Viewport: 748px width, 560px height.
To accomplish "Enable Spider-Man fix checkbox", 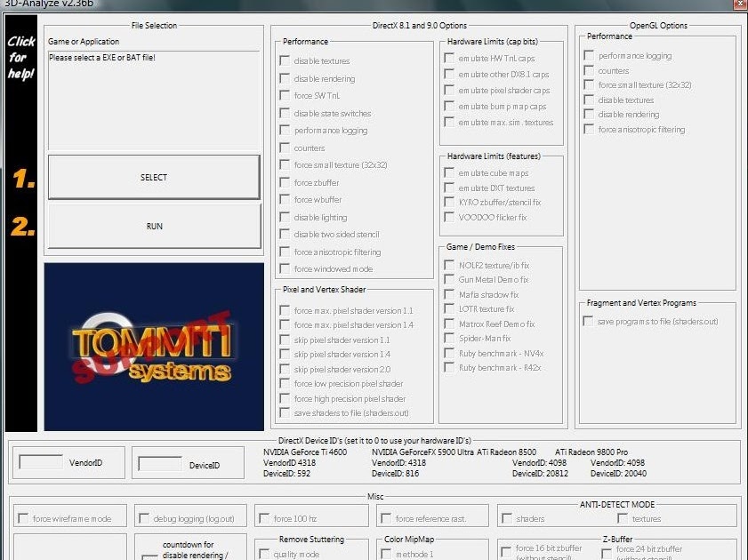I will pyautogui.click(x=449, y=339).
